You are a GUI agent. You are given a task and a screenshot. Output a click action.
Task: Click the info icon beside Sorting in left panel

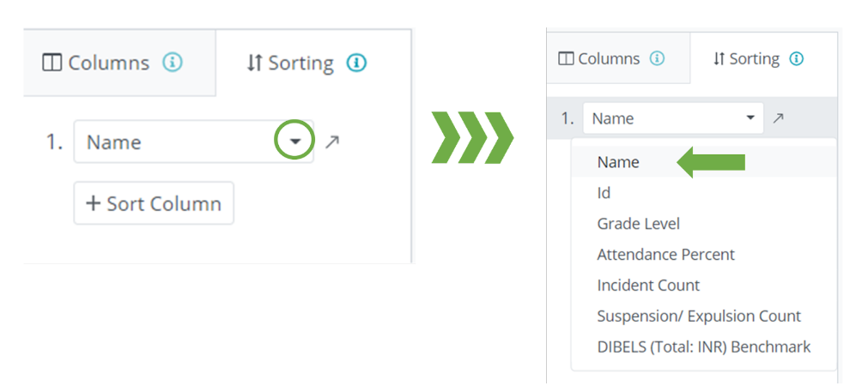pos(356,63)
